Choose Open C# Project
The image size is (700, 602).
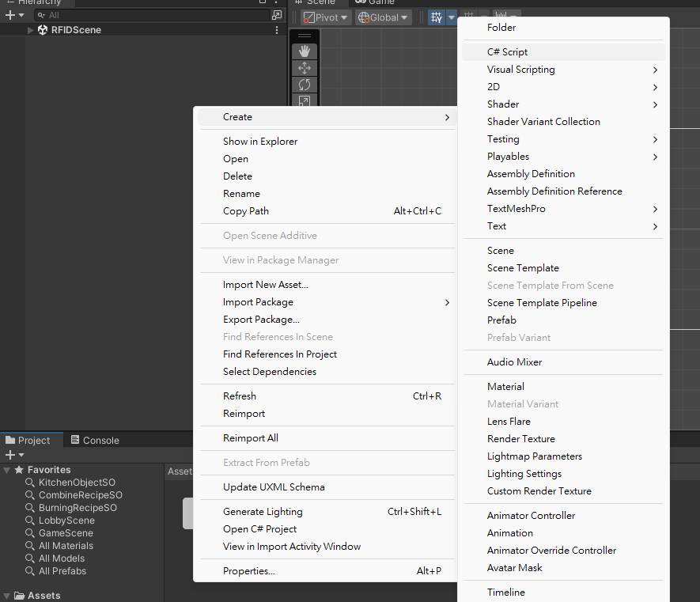pyautogui.click(x=327, y=529)
